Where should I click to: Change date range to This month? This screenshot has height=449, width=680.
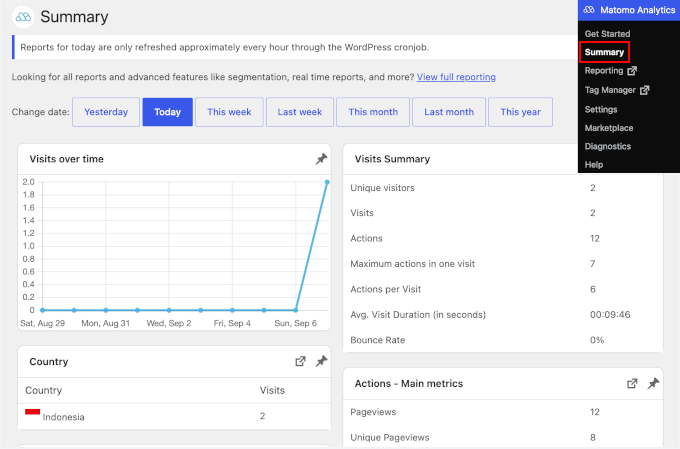[x=373, y=112]
